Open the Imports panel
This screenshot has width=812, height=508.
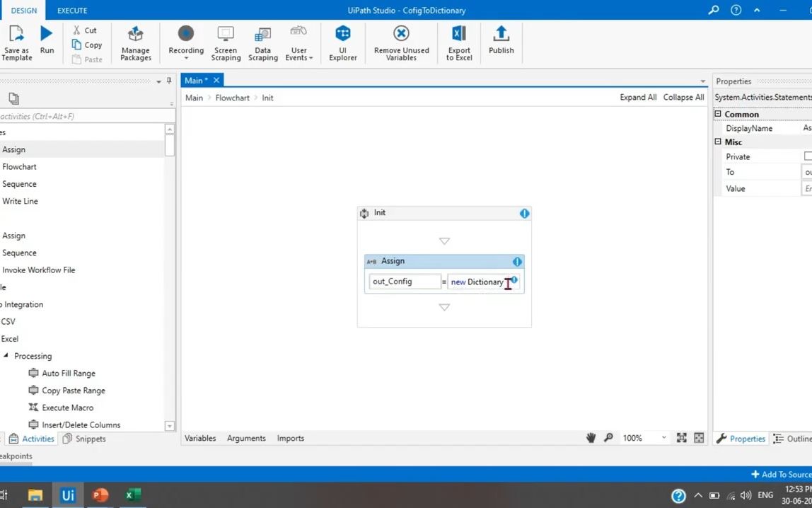click(x=291, y=438)
